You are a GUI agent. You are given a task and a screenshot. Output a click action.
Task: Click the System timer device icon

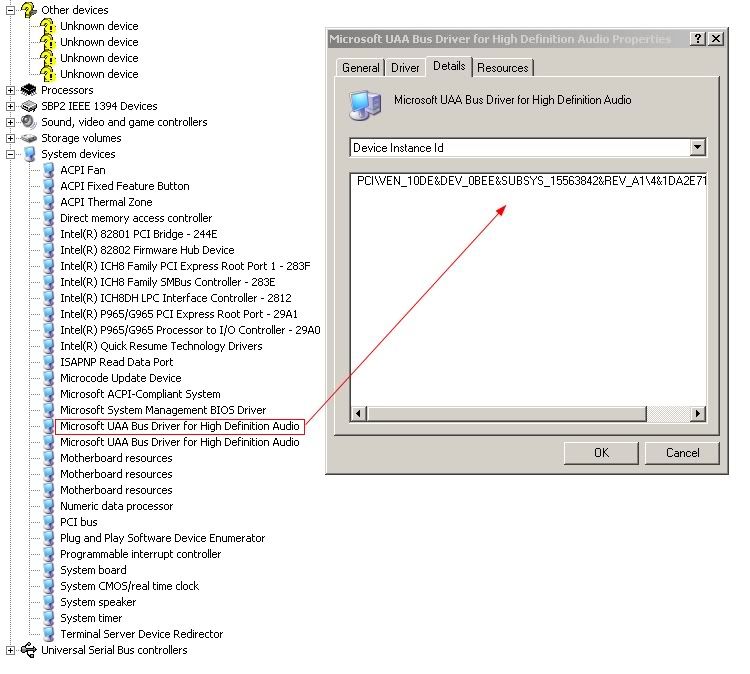(x=48, y=618)
